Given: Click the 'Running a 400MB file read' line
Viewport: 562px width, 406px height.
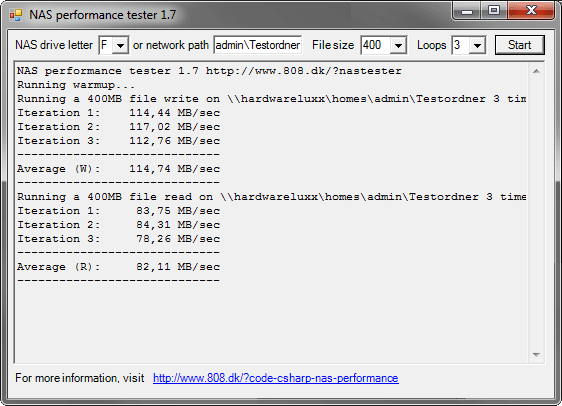Looking at the screenshot, I should point(272,197).
